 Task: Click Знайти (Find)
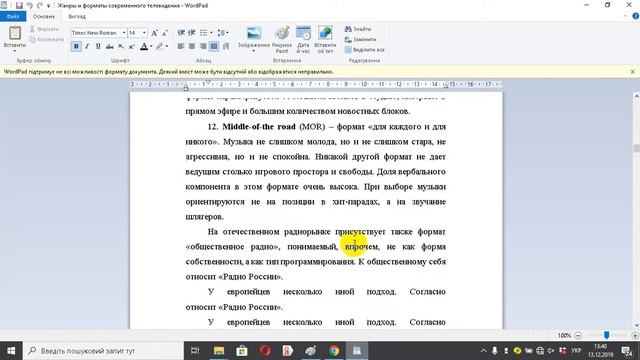point(358,29)
